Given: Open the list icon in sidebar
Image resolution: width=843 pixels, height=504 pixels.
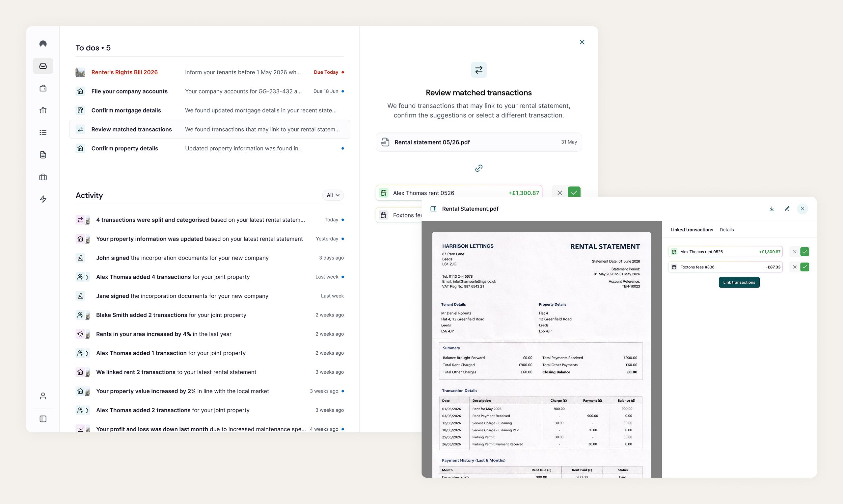Looking at the screenshot, I should click(x=43, y=133).
